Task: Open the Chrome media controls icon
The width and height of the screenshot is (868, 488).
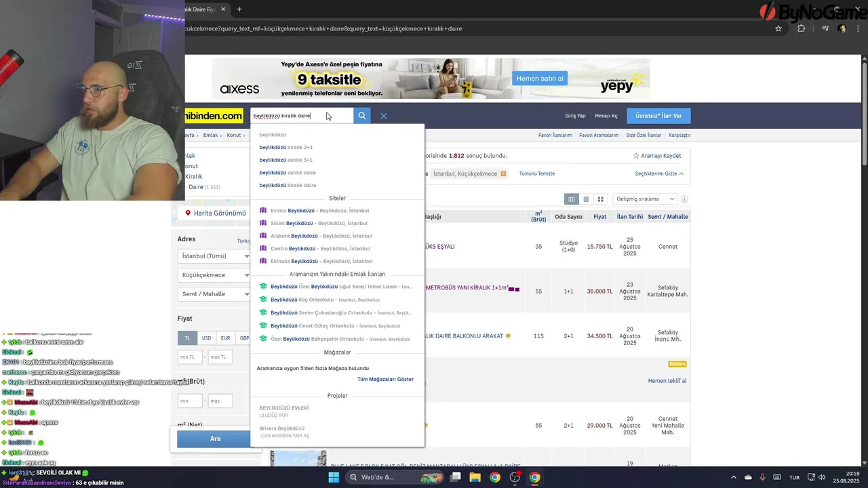Action: 825,28
